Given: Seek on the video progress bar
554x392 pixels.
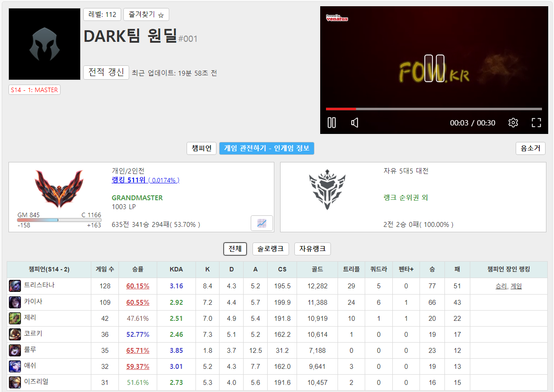Looking at the screenshot, I should (434, 109).
